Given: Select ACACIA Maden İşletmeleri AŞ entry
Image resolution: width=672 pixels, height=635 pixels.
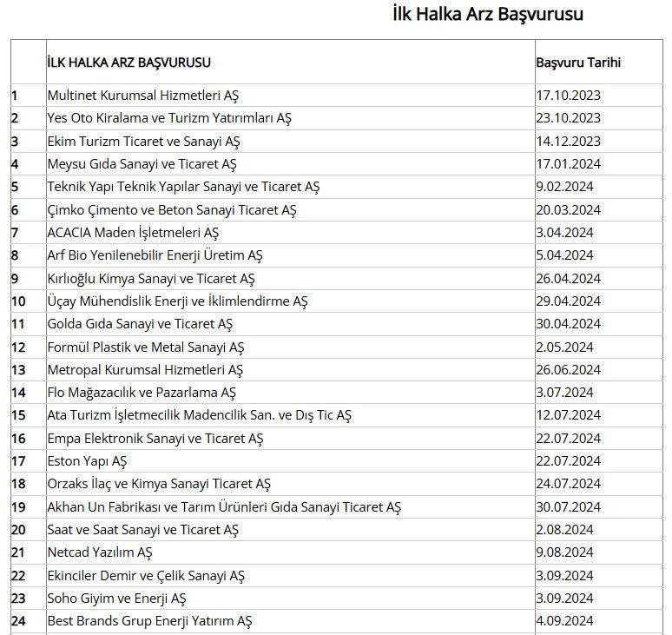Looking at the screenshot, I should pos(133,233).
